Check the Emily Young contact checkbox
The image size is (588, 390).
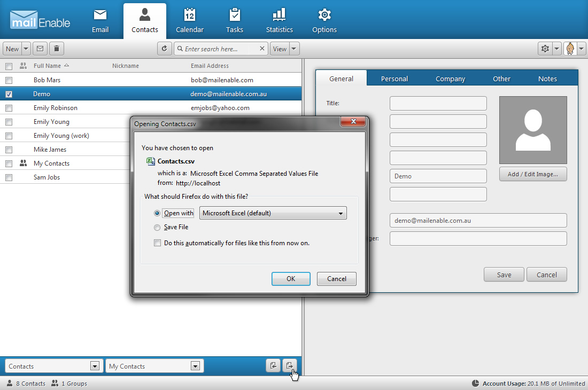tap(9, 122)
